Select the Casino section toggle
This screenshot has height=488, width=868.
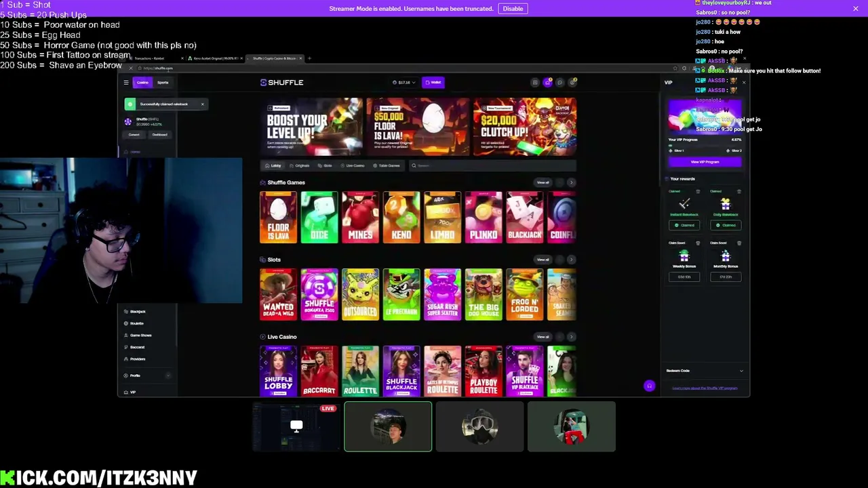click(142, 83)
